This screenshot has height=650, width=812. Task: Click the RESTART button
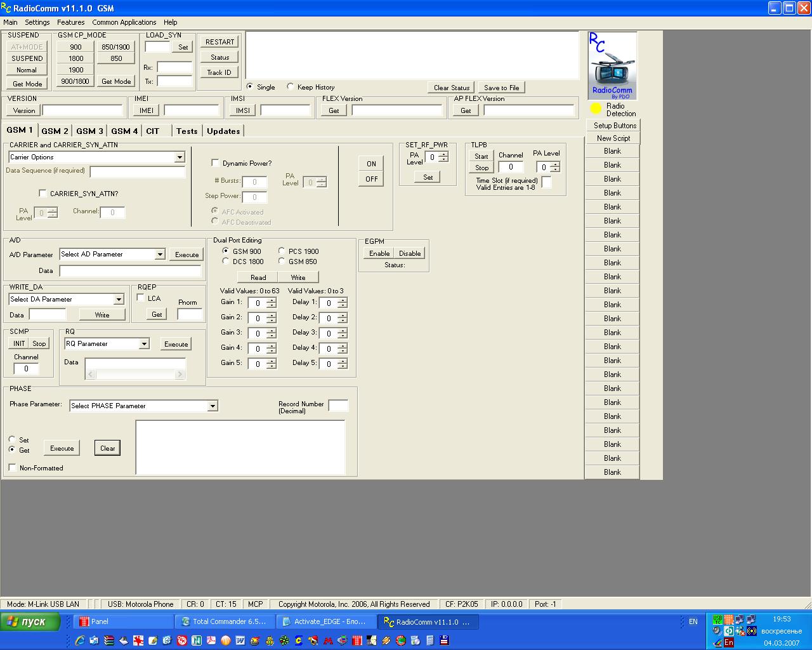220,42
